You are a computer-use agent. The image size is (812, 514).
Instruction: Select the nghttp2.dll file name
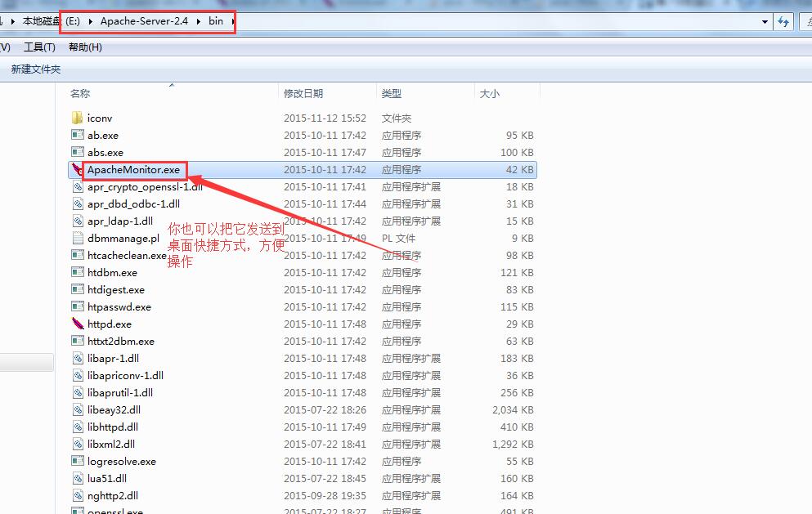point(112,495)
